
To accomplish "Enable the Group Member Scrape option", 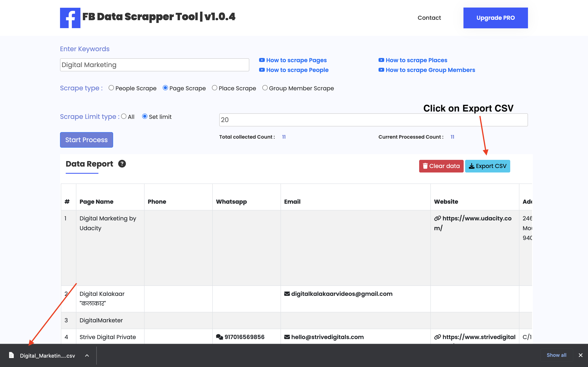I will (x=265, y=88).
